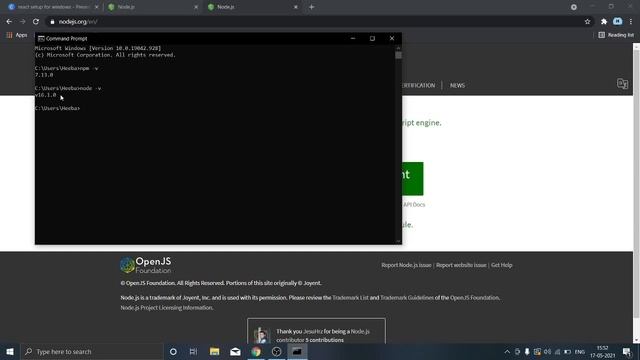Open the Chrome extensions puzzle icon
640x360 pixels.
[x=604, y=22]
